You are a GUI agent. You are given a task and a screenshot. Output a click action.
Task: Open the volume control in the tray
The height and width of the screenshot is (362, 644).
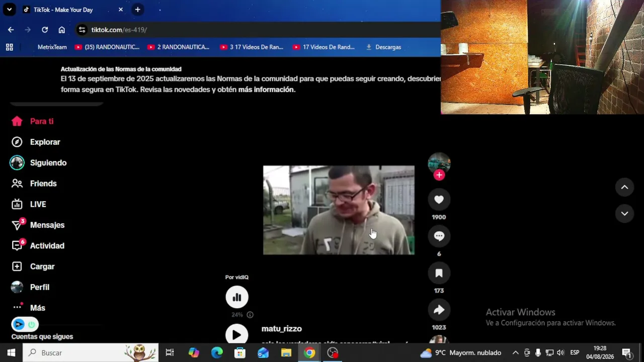pos(560,353)
